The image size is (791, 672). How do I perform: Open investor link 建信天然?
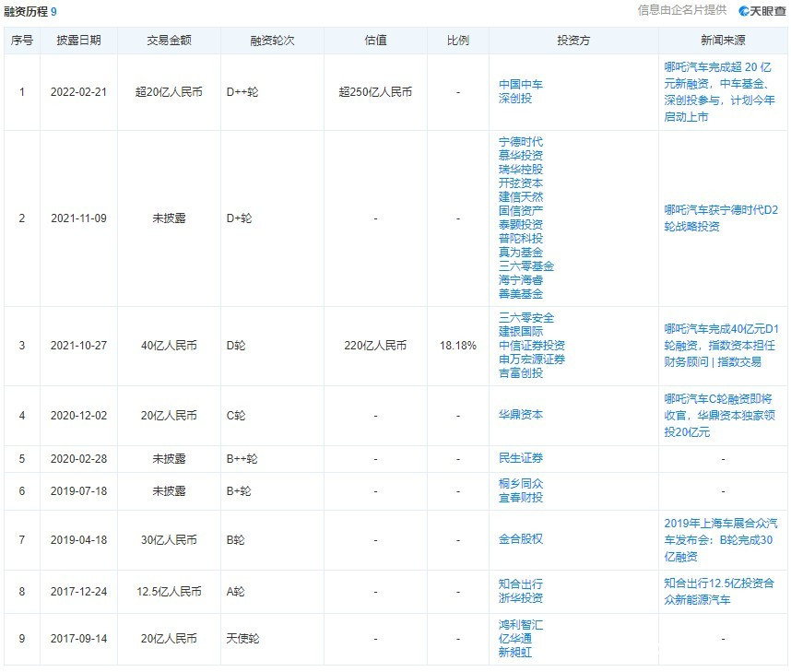[x=521, y=197]
